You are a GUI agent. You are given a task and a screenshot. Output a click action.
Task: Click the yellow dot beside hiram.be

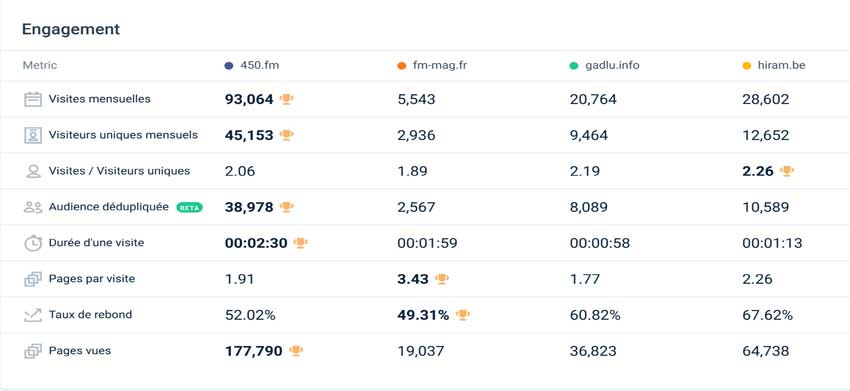[x=746, y=66]
